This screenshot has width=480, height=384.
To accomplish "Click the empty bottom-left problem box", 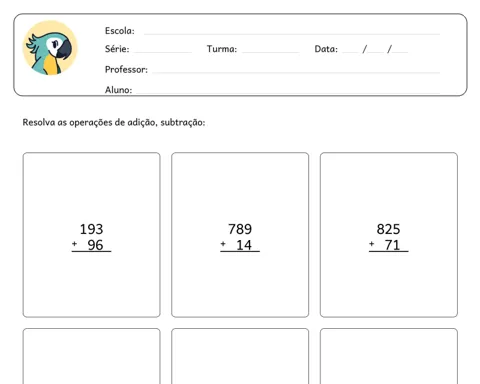I will 92,356.
